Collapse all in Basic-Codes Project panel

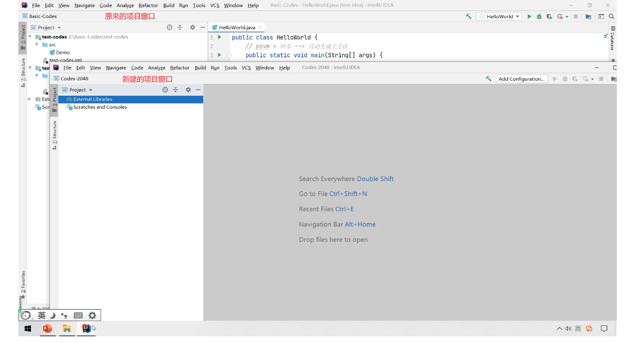tap(180, 27)
